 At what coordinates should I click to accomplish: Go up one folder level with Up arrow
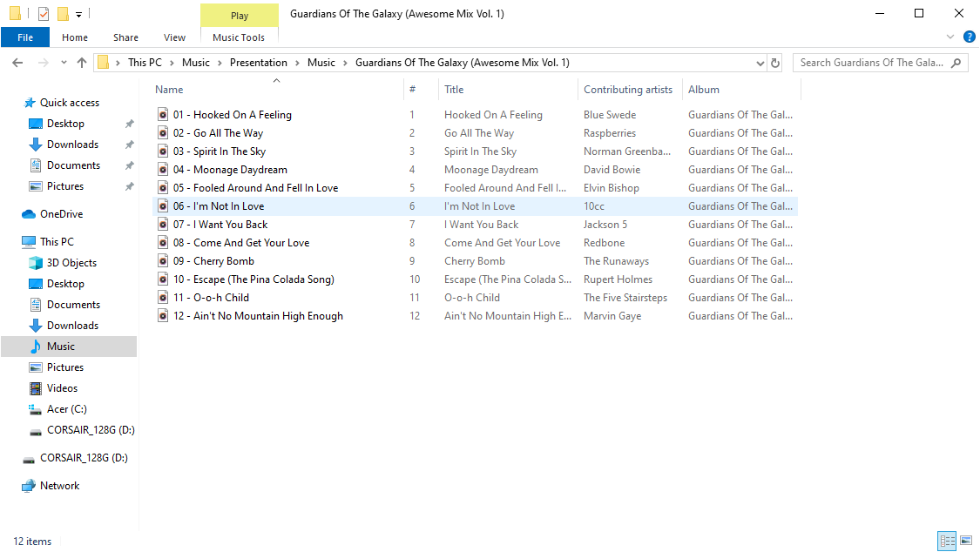[x=82, y=63]
